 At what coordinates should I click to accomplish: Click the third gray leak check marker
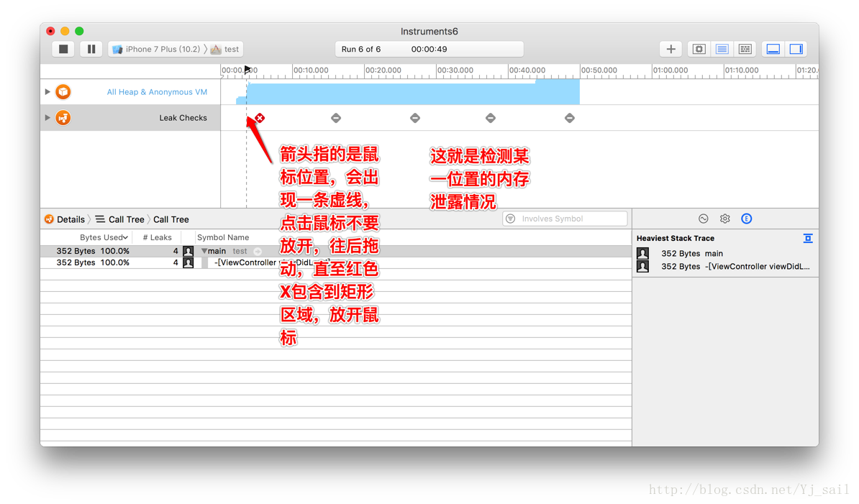click(x=491, y=118)
